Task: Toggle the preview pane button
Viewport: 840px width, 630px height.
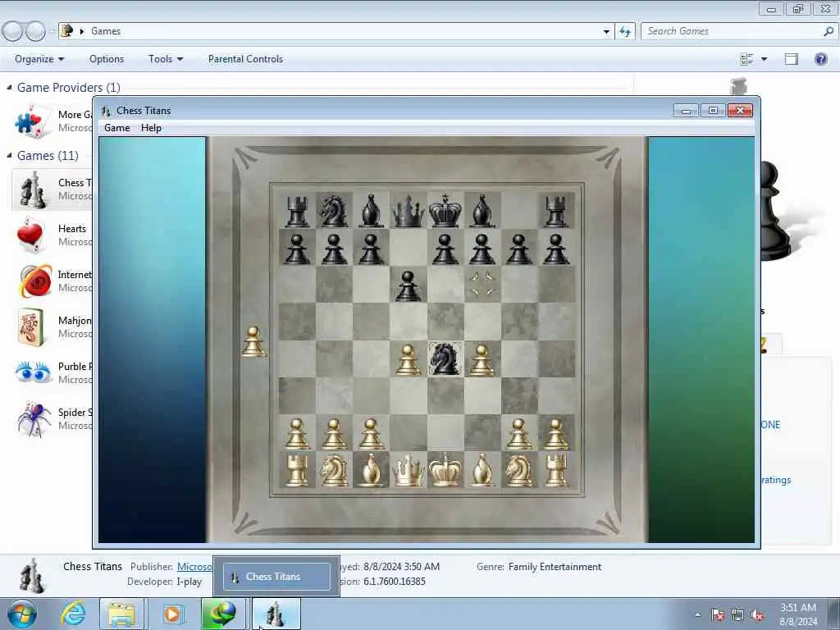Action: coord(792,59)
